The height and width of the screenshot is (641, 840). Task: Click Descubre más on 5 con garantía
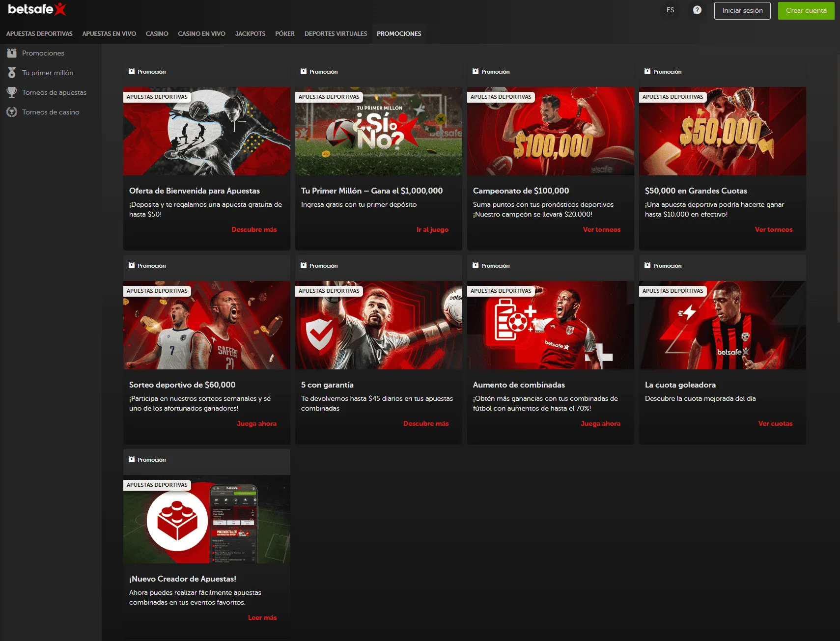click(426, 423)
